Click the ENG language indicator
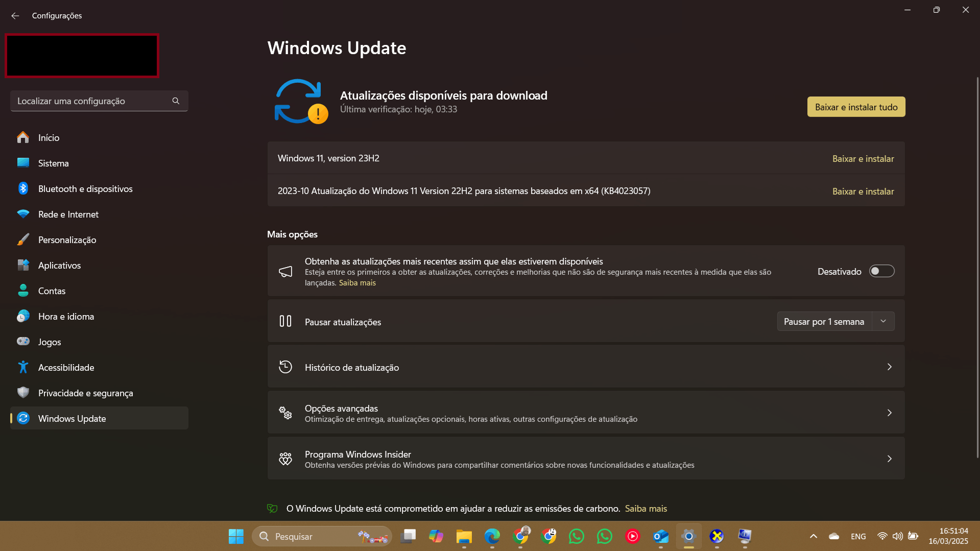This screenshot has width=980, height=551. coord(858,536)
